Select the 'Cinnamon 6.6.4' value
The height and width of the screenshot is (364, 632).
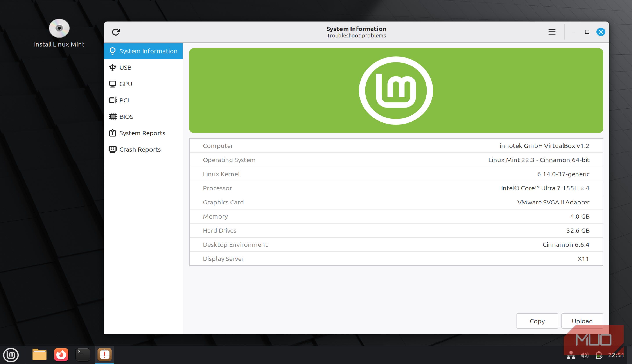566,245
